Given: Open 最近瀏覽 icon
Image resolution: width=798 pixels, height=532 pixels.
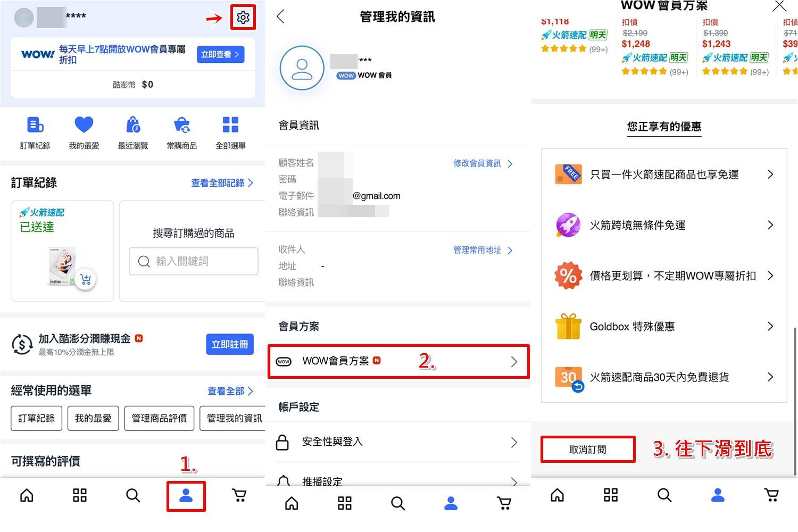Looking at the screenshot, I should (133, 125).
